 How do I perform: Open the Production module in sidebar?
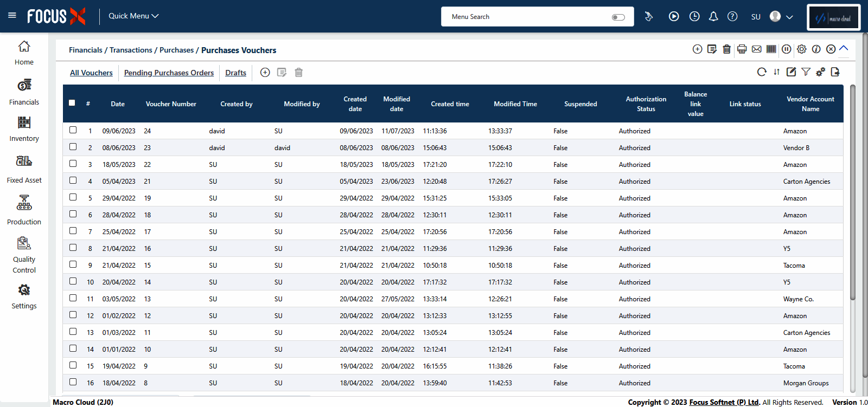tap(24, 210)
